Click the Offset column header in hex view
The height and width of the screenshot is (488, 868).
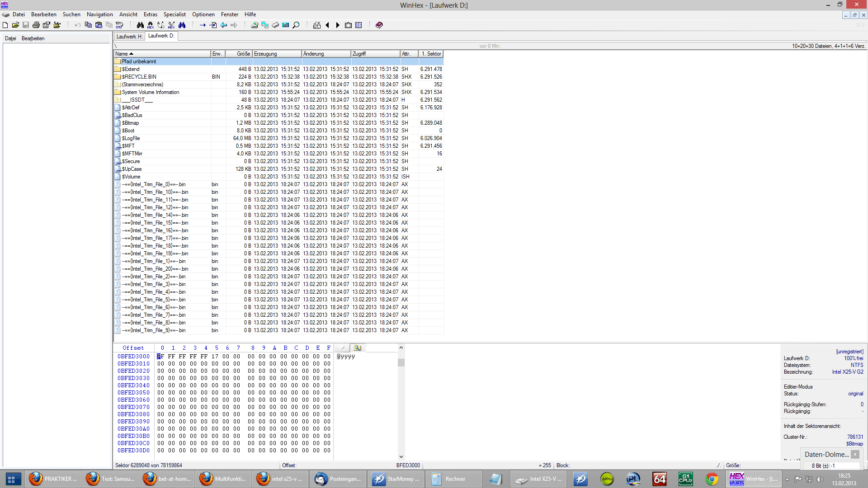pyautogui.click(x=133, y=348)
